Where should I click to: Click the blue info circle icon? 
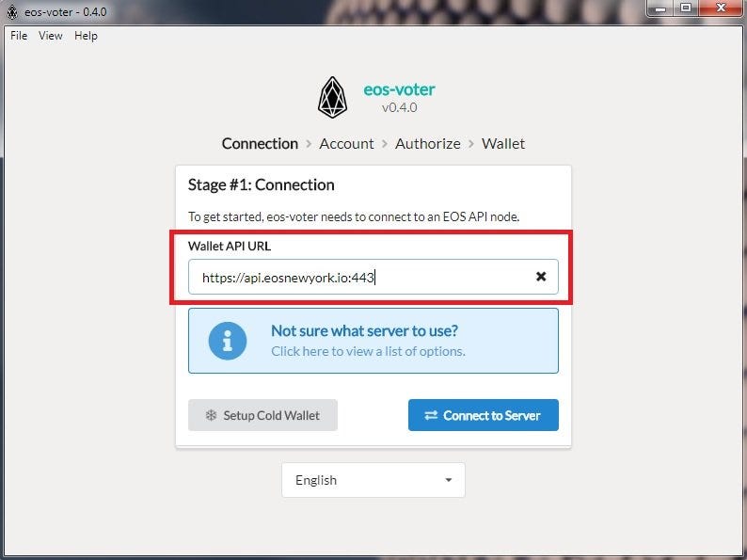(228, 341)
